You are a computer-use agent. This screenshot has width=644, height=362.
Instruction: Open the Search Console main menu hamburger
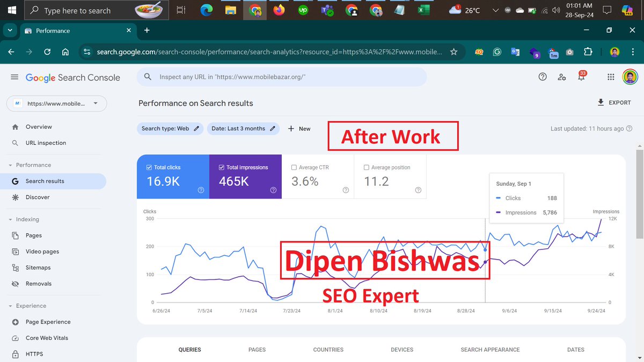pos(14,77)
